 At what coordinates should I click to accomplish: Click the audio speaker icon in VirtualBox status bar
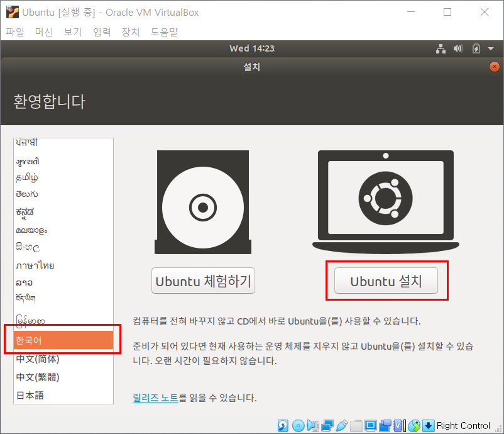[x=312, y=426]
